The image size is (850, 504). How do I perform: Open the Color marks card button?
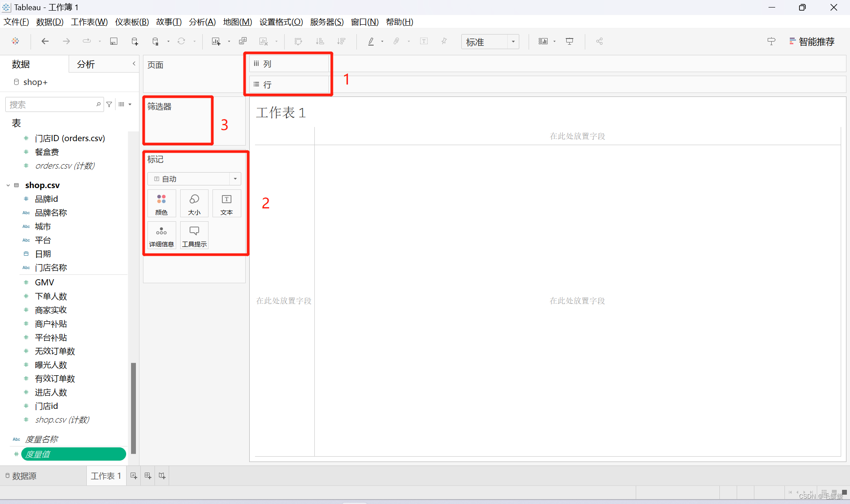(x=162, y=204)
